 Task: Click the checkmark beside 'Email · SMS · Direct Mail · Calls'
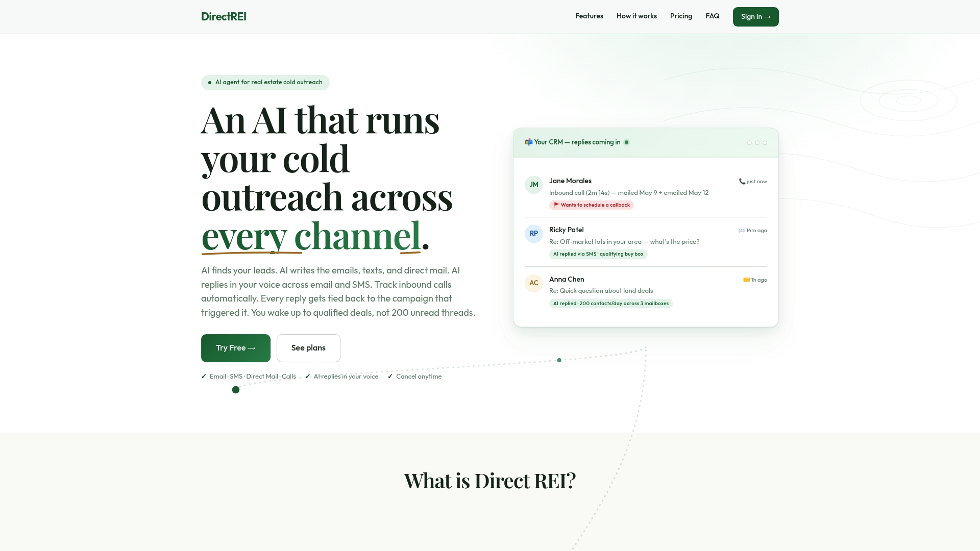(x=204, y=377)
